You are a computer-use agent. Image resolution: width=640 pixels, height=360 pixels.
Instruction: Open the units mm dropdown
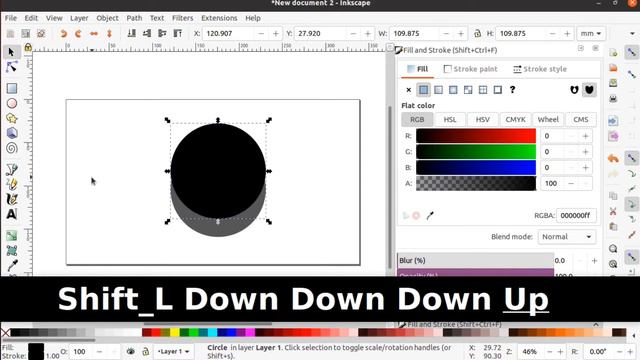[x=591, y=33]
